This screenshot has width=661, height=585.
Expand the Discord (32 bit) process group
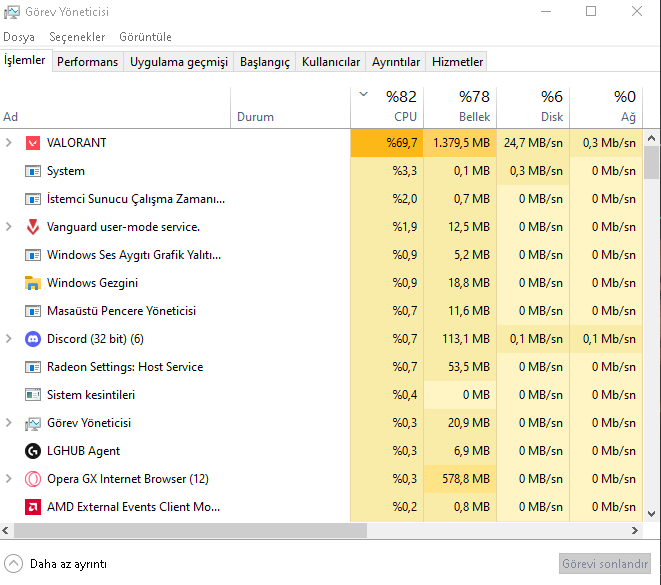tap(8, 339)
